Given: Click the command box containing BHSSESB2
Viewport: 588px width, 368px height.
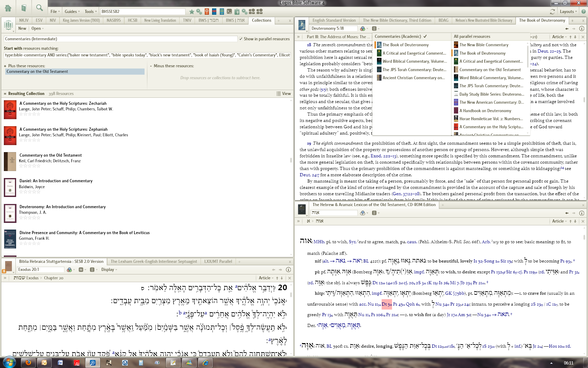Looking at the screenshot, I should [142, 12].
